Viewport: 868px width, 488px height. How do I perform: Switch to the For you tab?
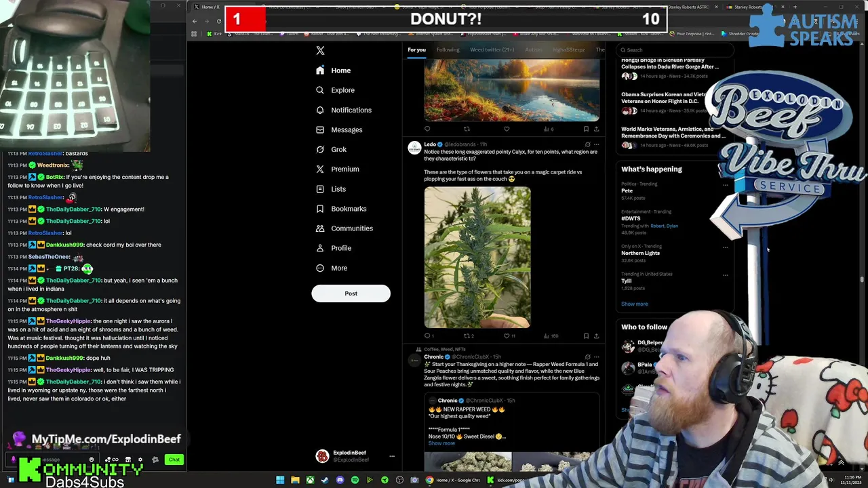(x=416, y=49)
